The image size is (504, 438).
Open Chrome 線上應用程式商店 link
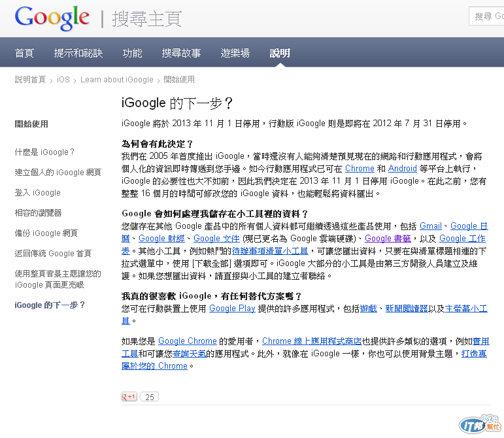point(312,341)
